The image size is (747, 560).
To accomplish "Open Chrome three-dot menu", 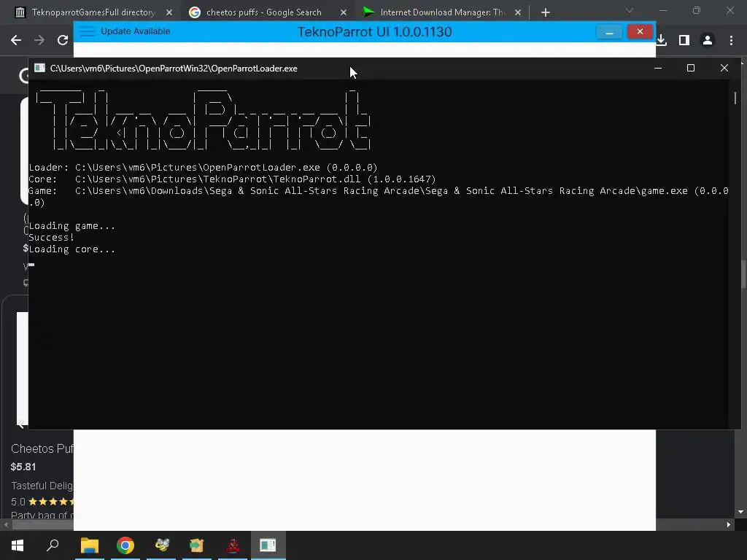I will (731, 41).
